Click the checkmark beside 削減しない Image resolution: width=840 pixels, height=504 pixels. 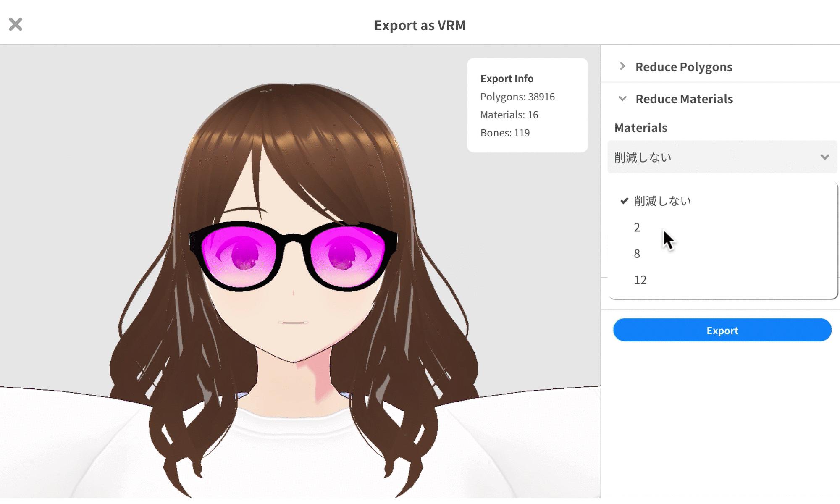(x=625, y=201)
